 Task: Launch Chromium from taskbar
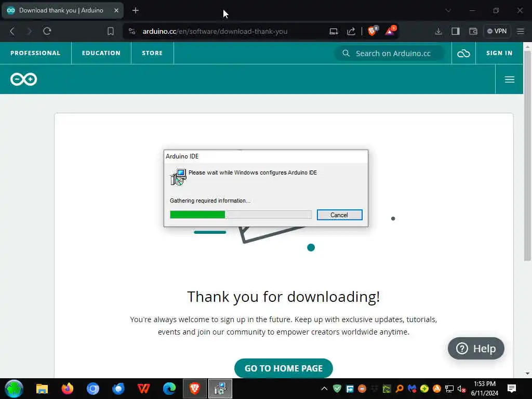[x=93, y=389]
